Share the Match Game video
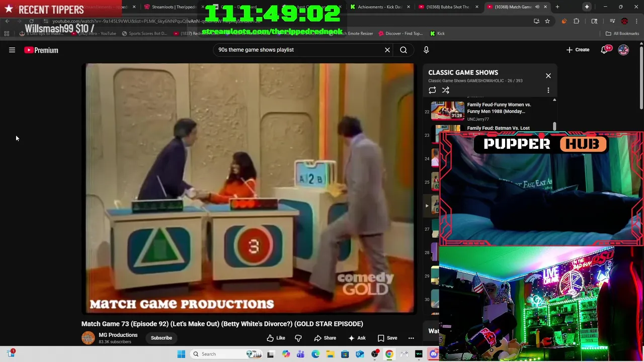 click(x=325, y=338)
